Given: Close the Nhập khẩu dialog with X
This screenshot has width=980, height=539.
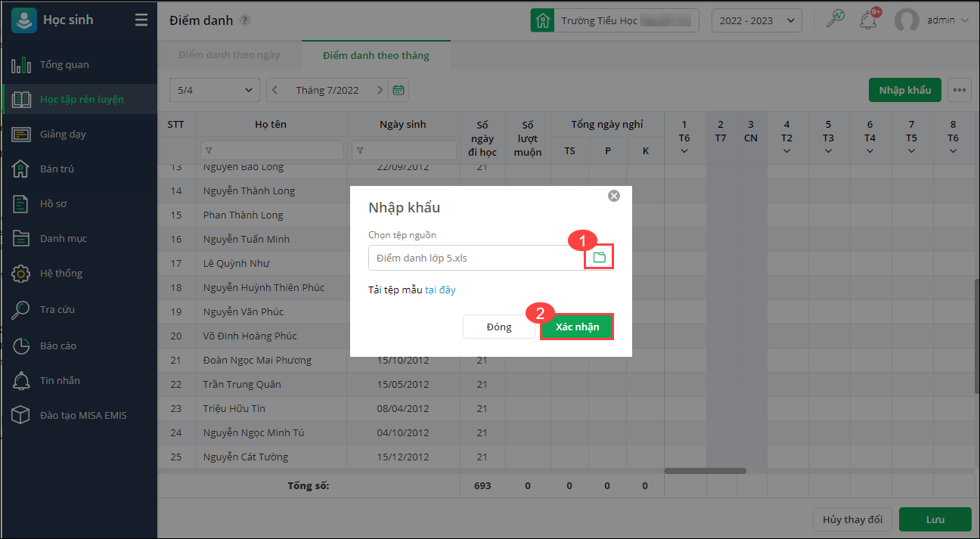Looking at the screenshot, I should click(x=614, y=196).
